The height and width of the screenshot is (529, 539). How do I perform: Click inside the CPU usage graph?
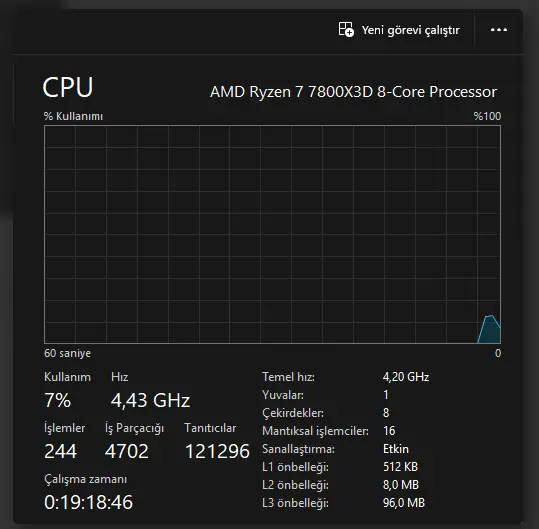(x=272, y=234)
